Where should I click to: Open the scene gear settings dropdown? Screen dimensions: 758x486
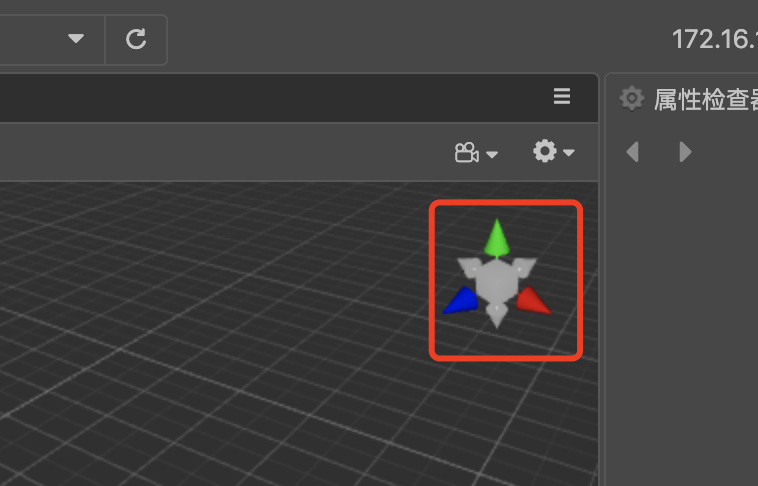point(554,151)
